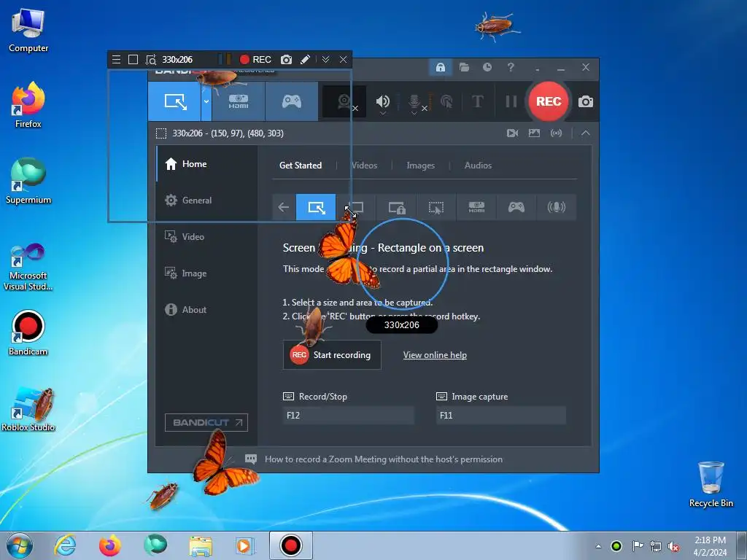
Task: Switch to Get Started tab
Action: 301,166
